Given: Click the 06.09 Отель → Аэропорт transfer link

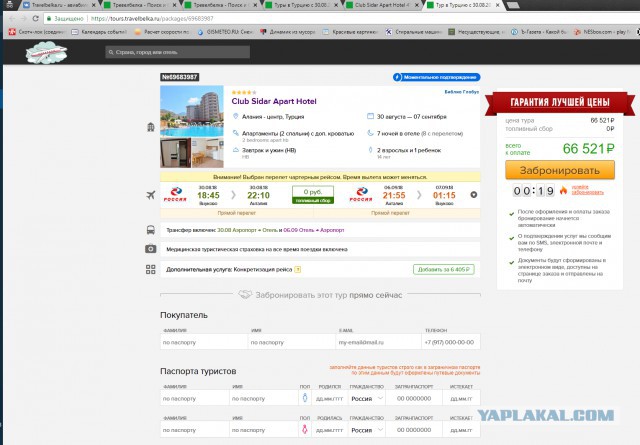Looking at the screenshot, I should point(313,230).
